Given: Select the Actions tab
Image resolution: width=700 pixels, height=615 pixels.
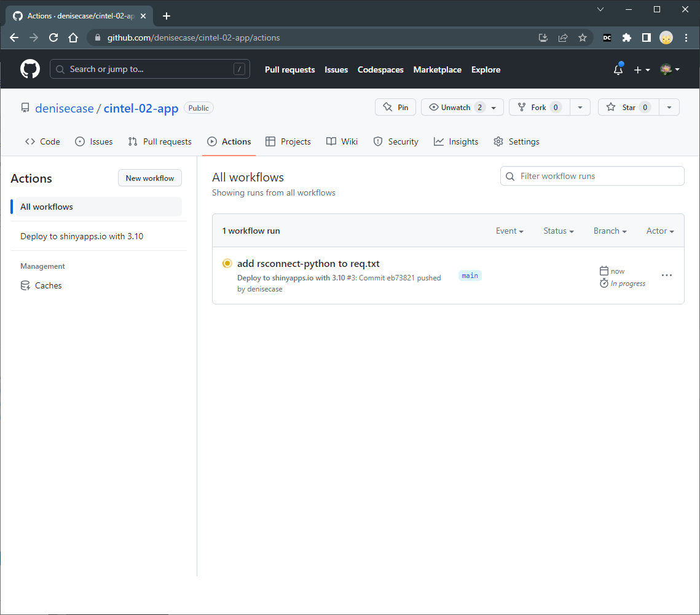Looking at the screenshot, I should click(x=229, y=141).
